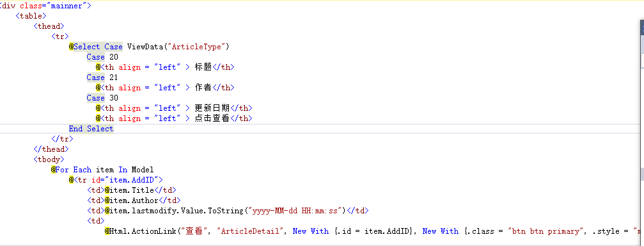Click the closing </thead> tag

click(x=51, y=149)
